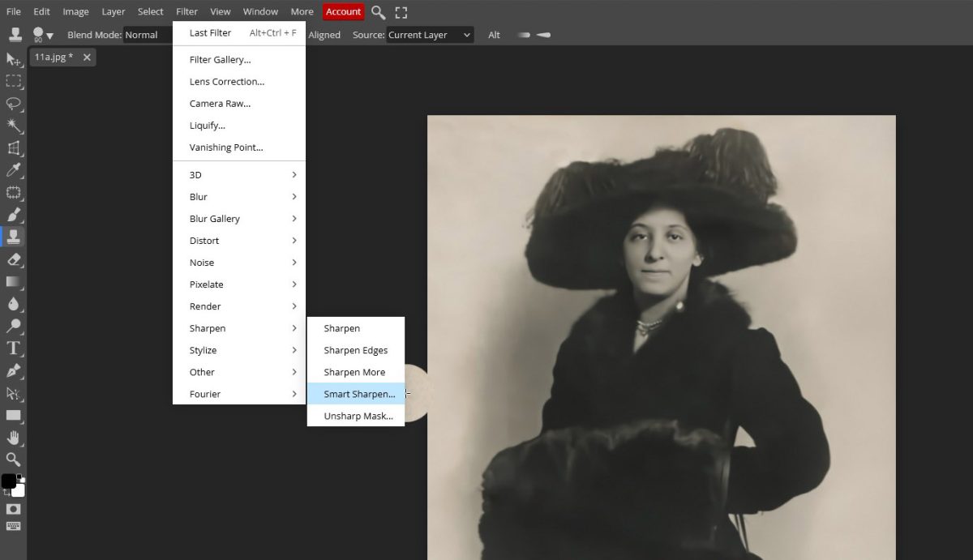Expand the Noise submenu

[x=239, y=263]
